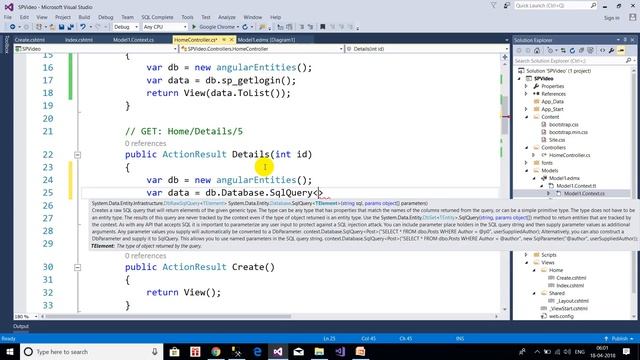640x360 pixels.
Task: Click the Undo arrow icon
Action: tap(83, 27)
